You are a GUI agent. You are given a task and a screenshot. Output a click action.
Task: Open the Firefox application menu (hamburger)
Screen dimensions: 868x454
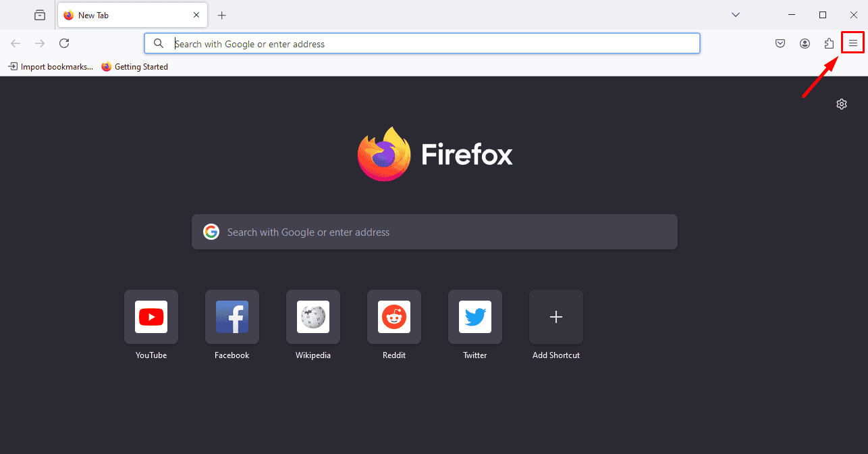(853, 43)
